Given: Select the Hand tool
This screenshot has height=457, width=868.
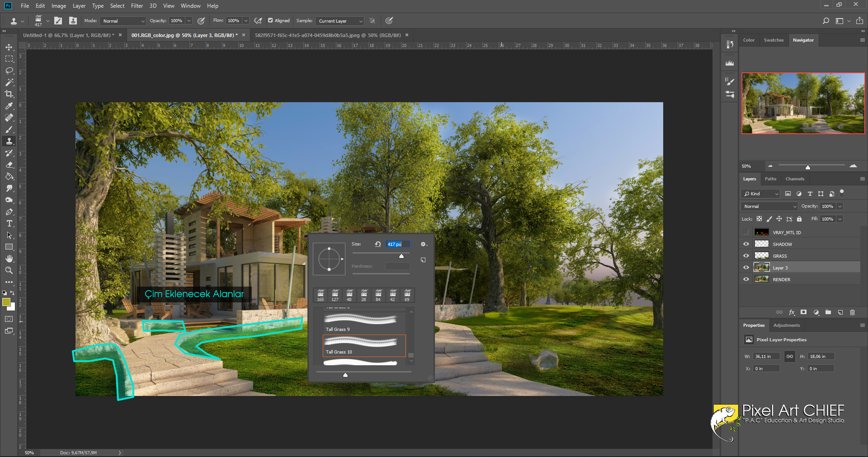Looking at the screenshot, I should click(x=9, y=259).
